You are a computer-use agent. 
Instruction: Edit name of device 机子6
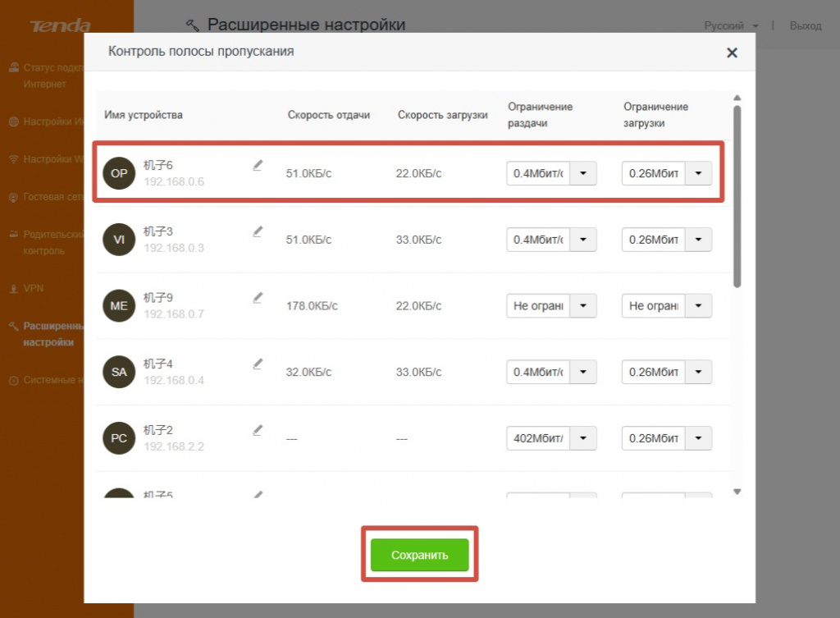pos(258,165)
